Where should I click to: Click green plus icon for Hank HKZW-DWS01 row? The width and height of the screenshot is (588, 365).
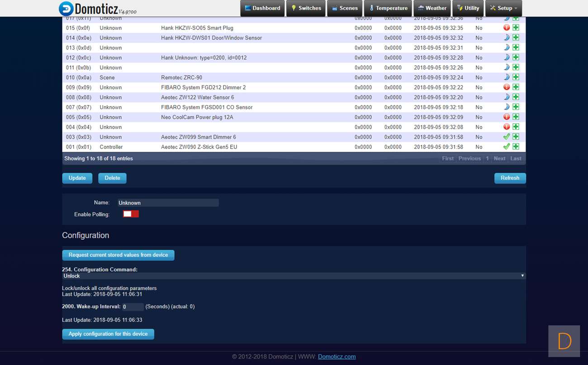[516, 38]
